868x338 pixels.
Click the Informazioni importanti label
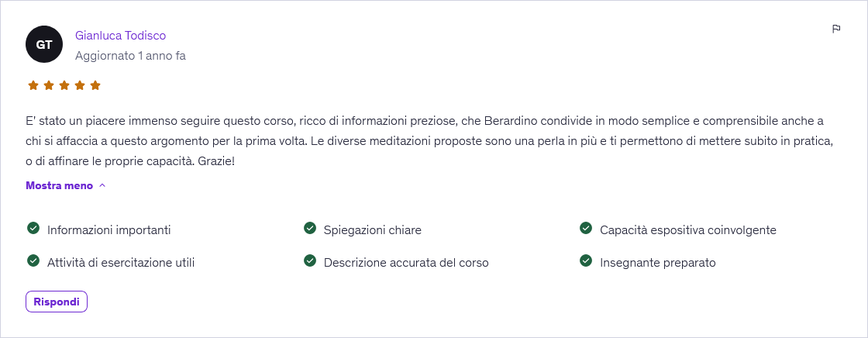pyautogui.click(x=109, y=229)
